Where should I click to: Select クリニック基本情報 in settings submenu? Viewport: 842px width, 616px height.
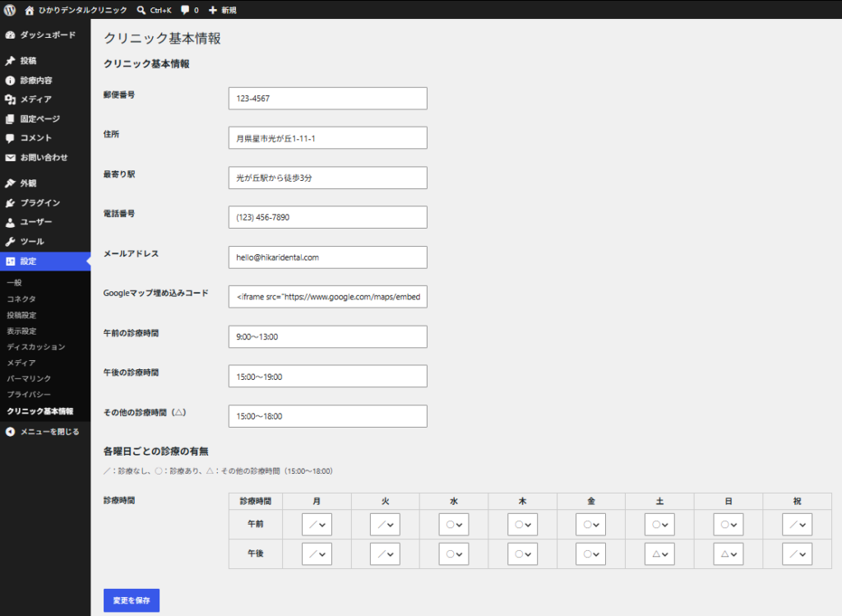pos(39,411)
